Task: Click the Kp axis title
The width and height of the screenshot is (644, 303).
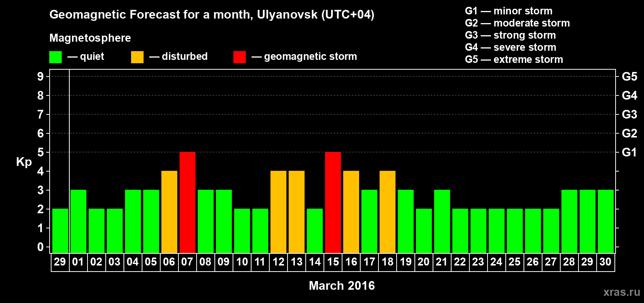Action: click(x=24, y=162)
